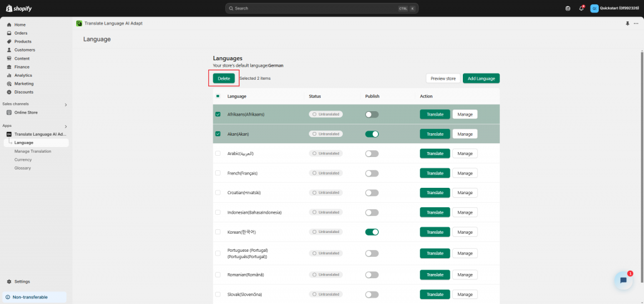Viewport: 644px width, 304px height.
Task: Click the Shopify logo icon
Action: tap(9, 8)
